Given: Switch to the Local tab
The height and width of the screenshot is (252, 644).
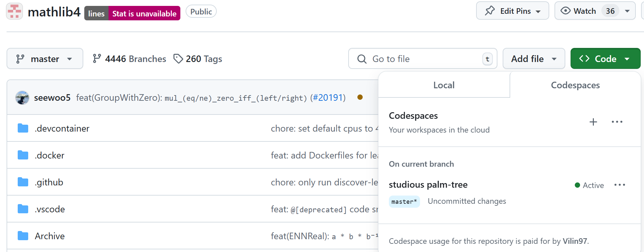Looking at the screenshot, I should pos(444,85).
